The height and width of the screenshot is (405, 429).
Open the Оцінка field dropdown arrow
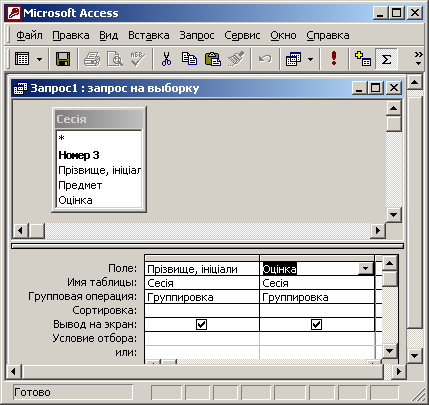tap(366, 268)
